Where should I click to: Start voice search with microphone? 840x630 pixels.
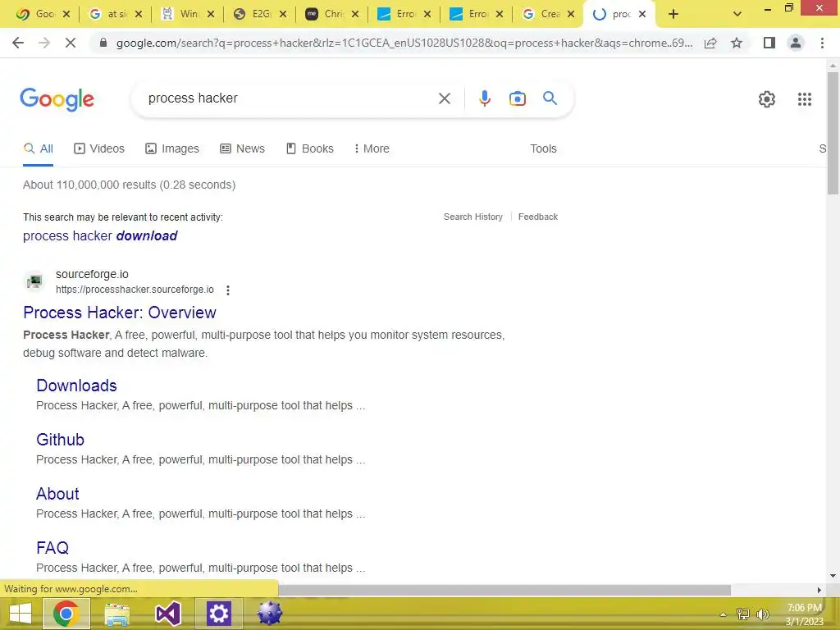coord(484,98)
